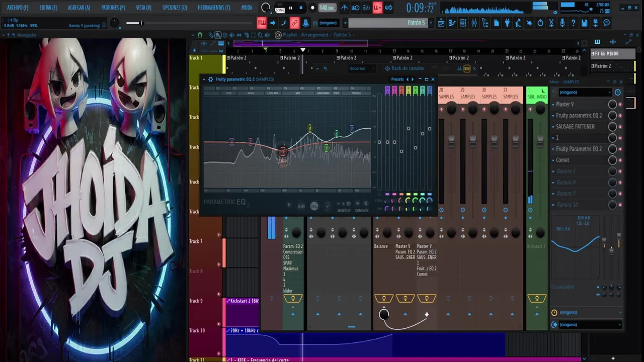
Task: Click the render export icon
Action: (x=595, y=23)
